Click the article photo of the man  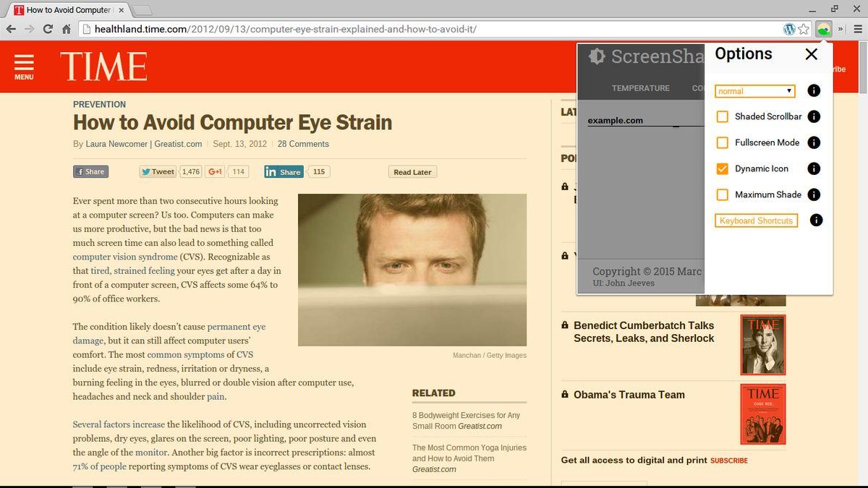tap(412, 270)
